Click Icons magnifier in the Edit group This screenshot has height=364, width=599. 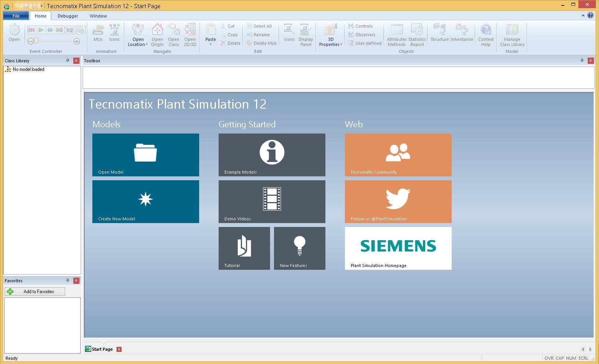click(289, 33)
